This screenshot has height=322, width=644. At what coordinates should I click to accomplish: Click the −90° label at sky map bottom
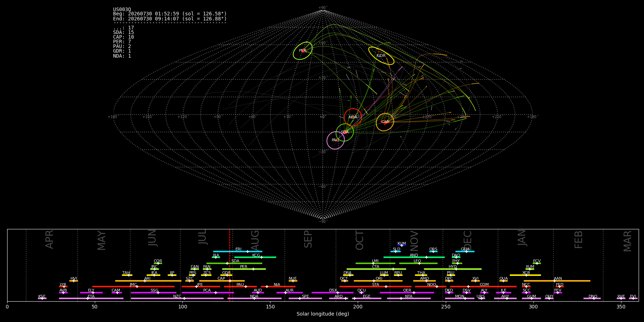323,222
